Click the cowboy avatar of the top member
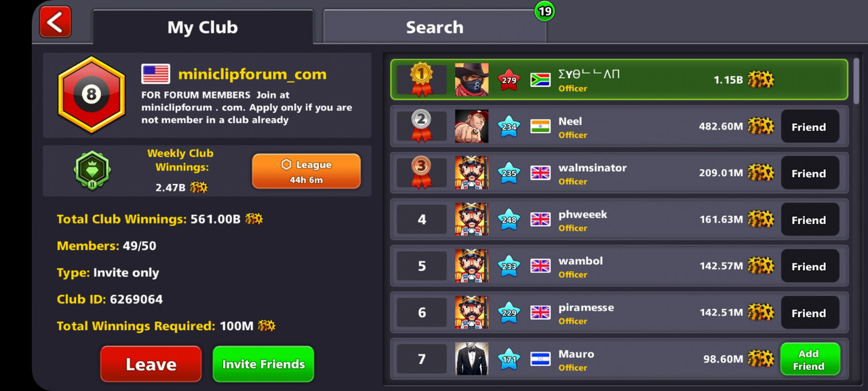Image resolution: width=868 pixels, height=391 pixels. point(471,79)
